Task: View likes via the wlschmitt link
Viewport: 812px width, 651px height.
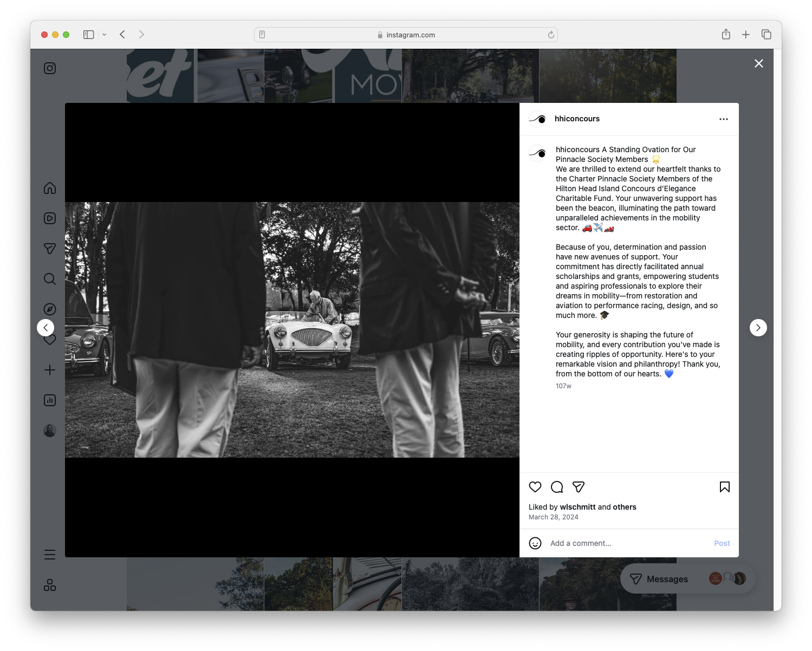Action: [577, 507]
